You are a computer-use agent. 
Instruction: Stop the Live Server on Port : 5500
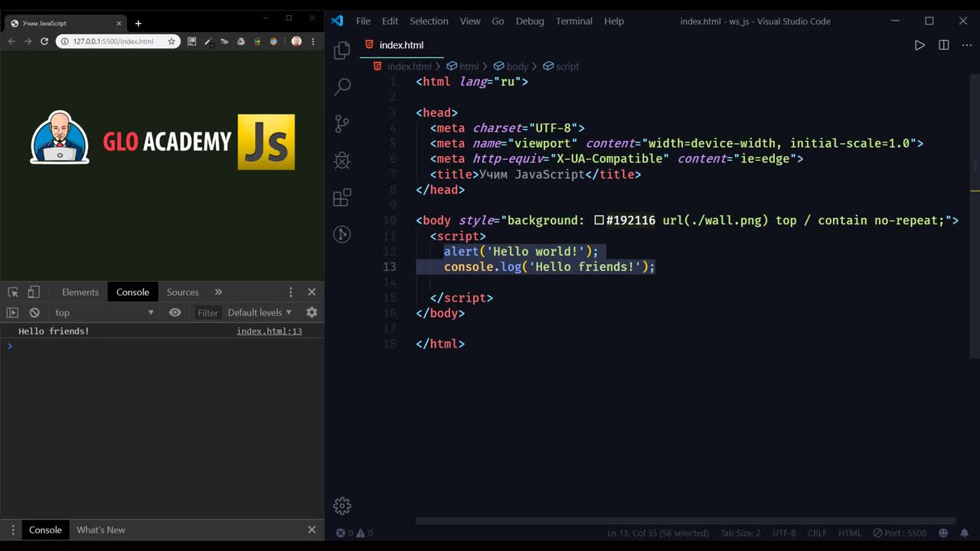(x=900, y=533)
